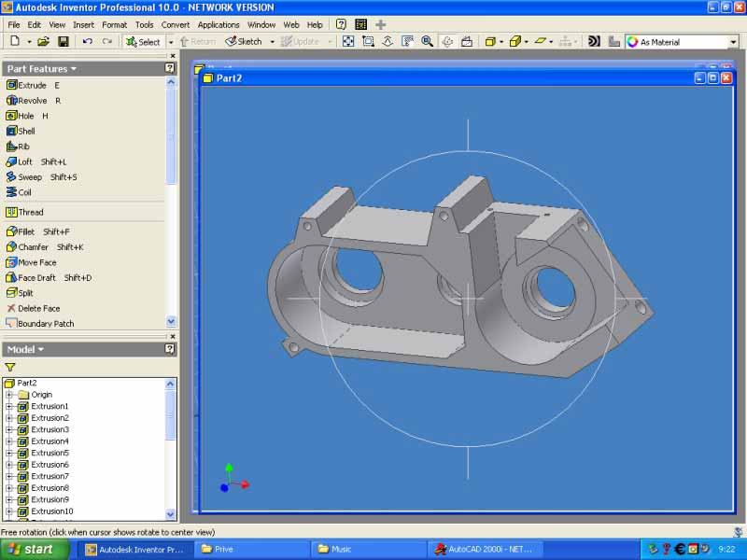
Task: Open the File menu
Action: pos(14,25)
